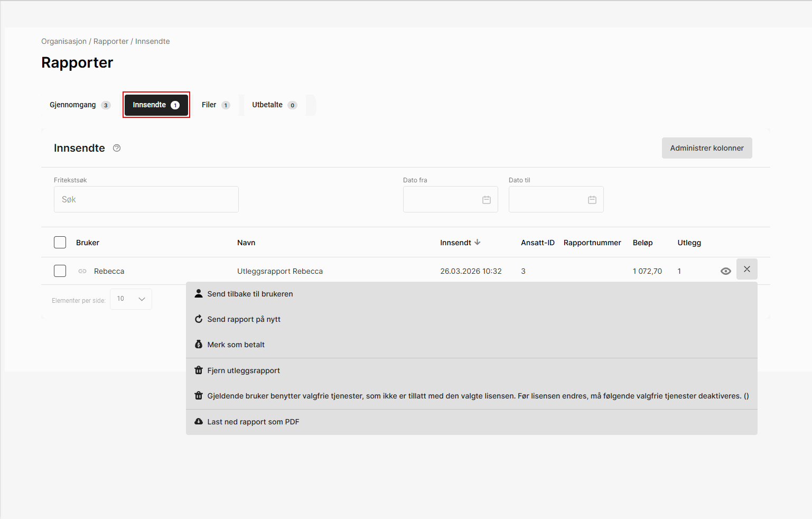Select Send tilbake til brukeren
Screen dimensions: 812x519
[x=250, y=294]
